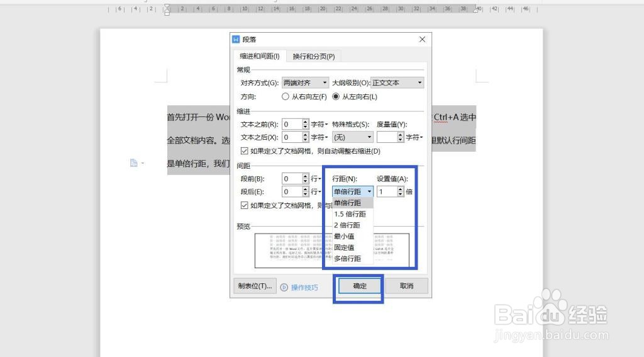Click document text line starting 首先打开一份
The image size is (644, 357).
pyautogui.click(x=198, y=117)
